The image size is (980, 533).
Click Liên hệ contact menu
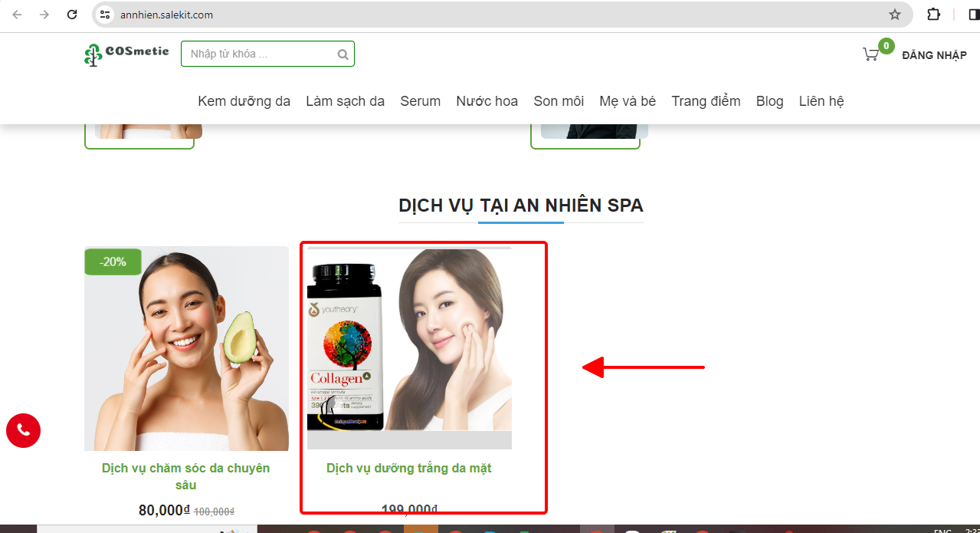(821, 101)
